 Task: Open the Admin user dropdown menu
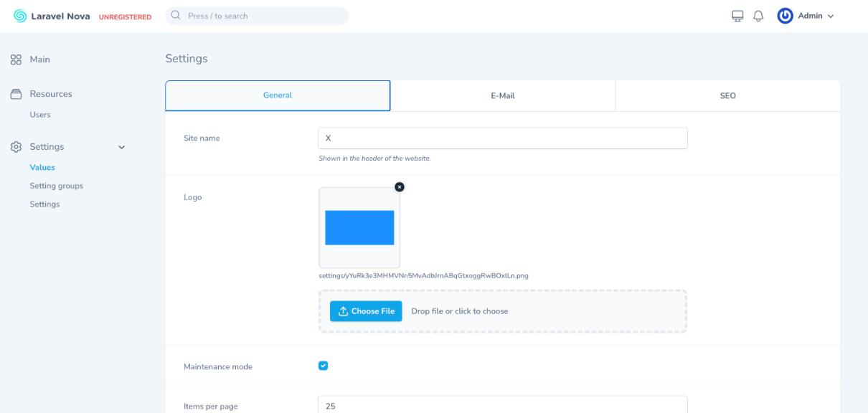[807, 16]
